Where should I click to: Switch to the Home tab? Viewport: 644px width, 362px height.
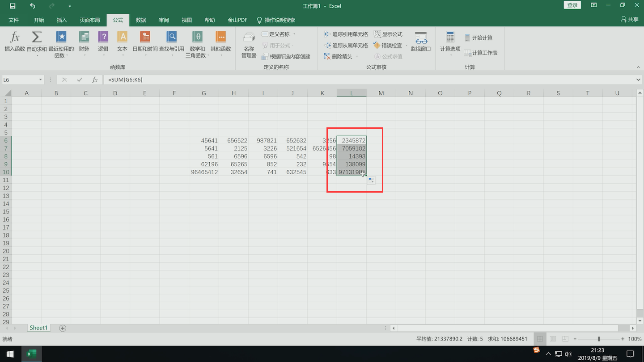tap(39, 20)
